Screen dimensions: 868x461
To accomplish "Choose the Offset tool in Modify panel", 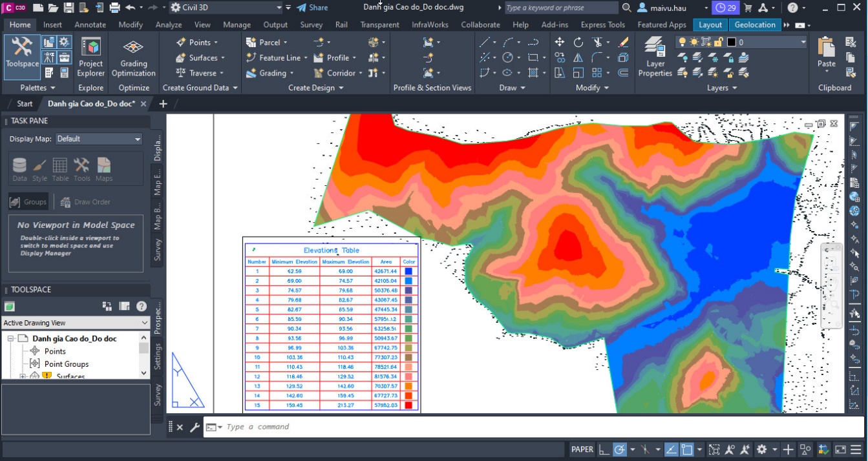I will point(623,73).
